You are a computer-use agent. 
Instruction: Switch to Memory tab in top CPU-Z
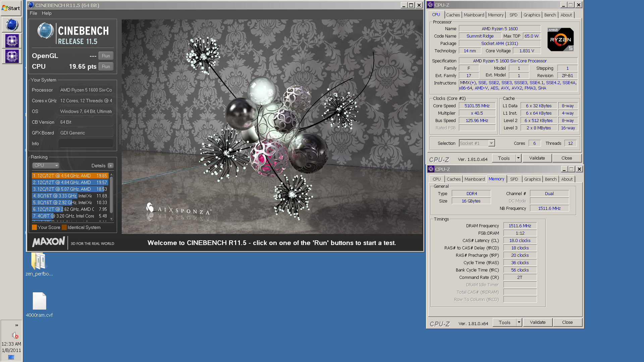click(x=496, y=15)
